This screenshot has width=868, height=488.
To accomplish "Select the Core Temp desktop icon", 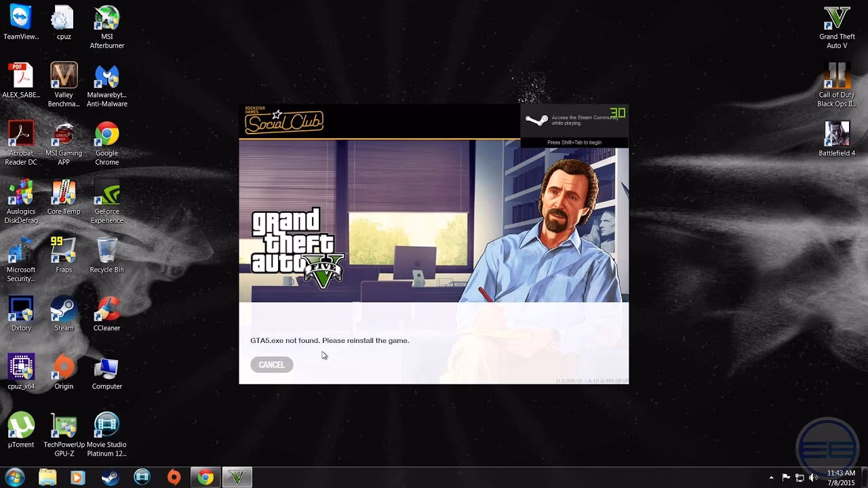I will point(64,198).
